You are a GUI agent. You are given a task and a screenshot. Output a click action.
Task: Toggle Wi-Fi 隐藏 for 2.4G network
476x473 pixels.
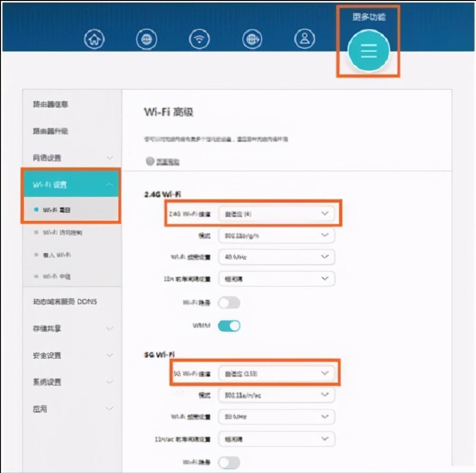229,303
